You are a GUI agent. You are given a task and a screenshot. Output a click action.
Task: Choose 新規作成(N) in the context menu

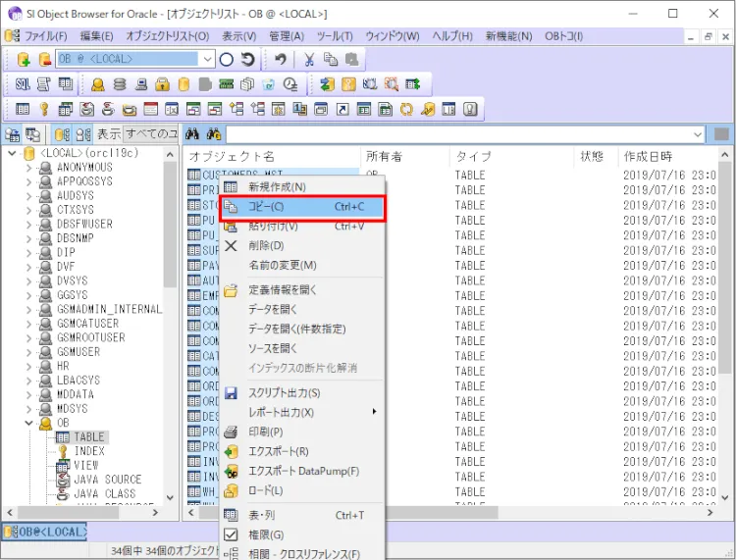tap(303, 187)
